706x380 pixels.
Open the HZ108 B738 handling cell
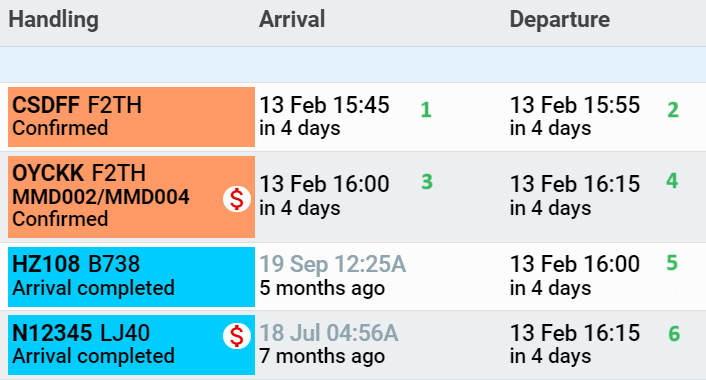[x=131, y=277]
